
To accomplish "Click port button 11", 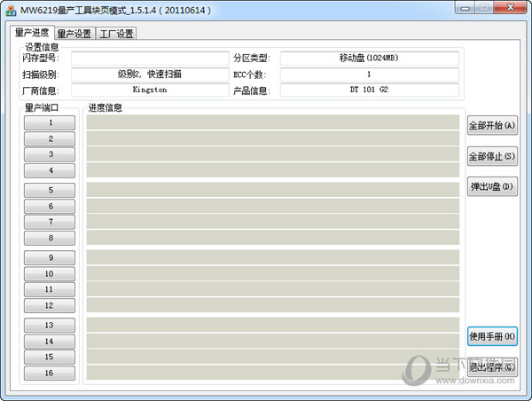I will [x=50, y=289].
